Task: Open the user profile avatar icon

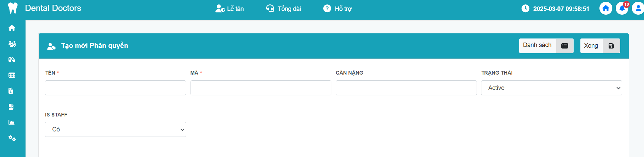Action: pos(638,9)
